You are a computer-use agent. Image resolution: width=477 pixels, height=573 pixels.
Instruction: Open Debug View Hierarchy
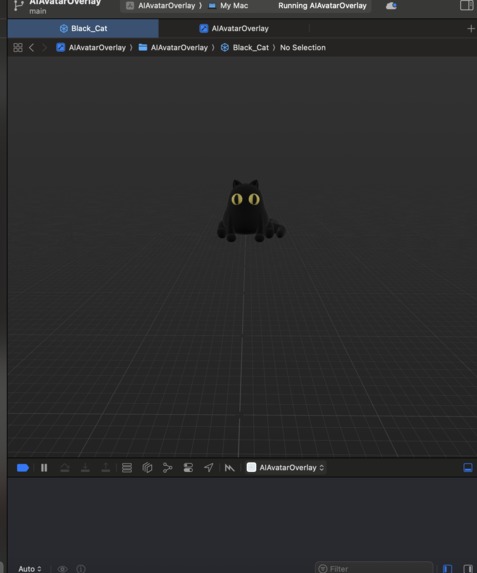click(x=147, y=468)
